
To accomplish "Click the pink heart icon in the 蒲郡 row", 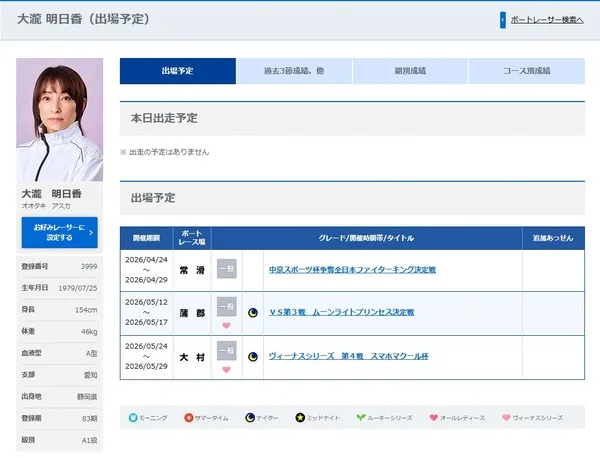I will pyautogui.click(x=227, y=326).
